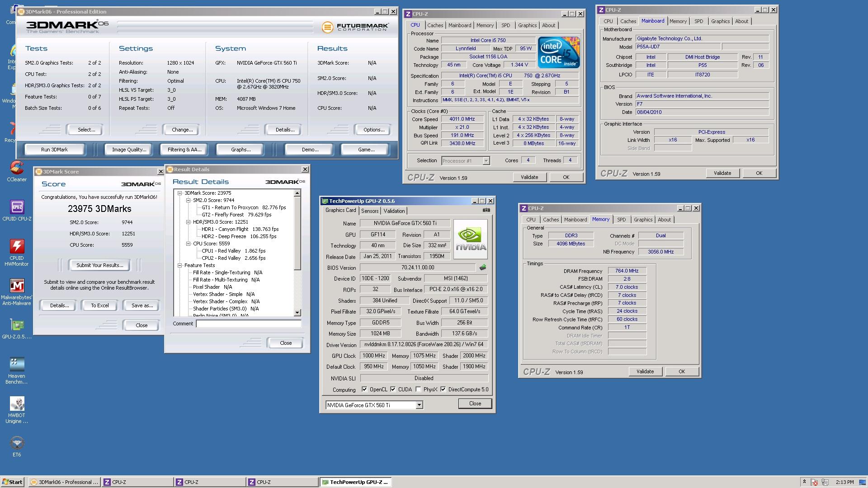The height and width of the screenshot is (488, 868).
Task: Open HWBOT Unigine desktop icon
Action: [17, 410]
